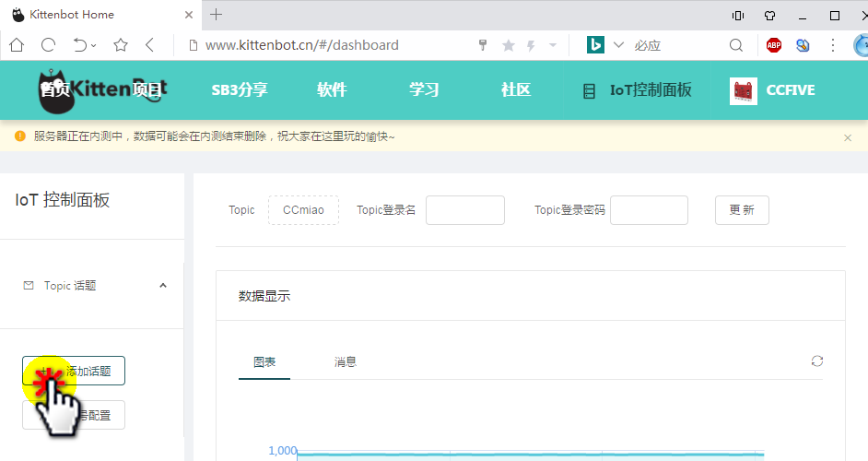Screen dimensions: 868x461
Task: Click the IoT server icon in navbar
Action: point(589,91)
